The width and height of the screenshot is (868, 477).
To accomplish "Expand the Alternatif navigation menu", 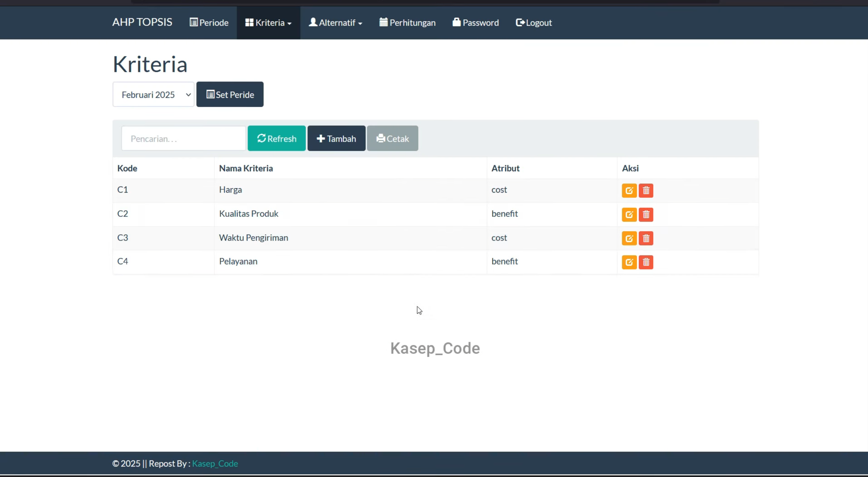I will pos(335,23).
